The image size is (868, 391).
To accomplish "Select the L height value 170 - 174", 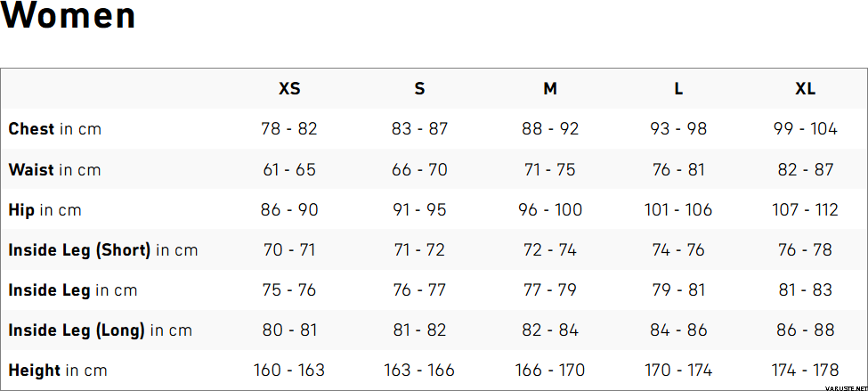I will pyautogui.click(x=678, y=371).
